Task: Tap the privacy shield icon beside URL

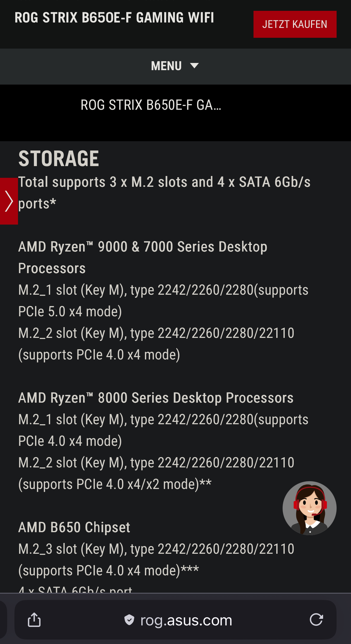Action: (x=129, y=620)
